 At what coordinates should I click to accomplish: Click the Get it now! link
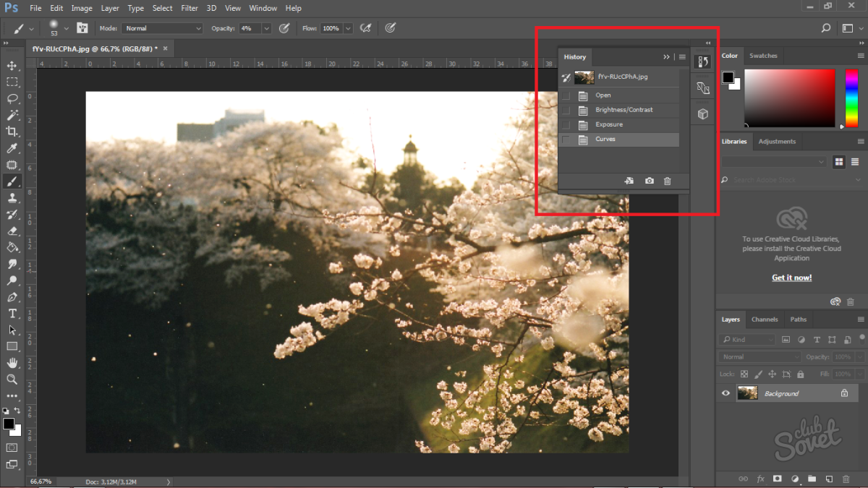click(791, 278)
